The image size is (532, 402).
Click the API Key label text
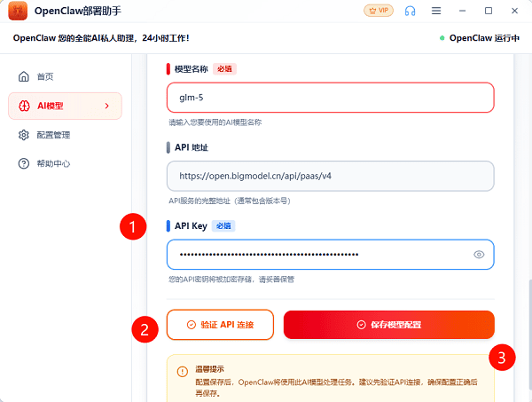point(191,226)
